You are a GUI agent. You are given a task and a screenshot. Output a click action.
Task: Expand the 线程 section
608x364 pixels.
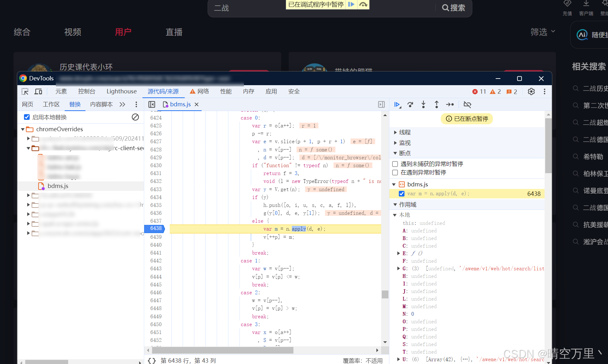(x=395, y=132)
